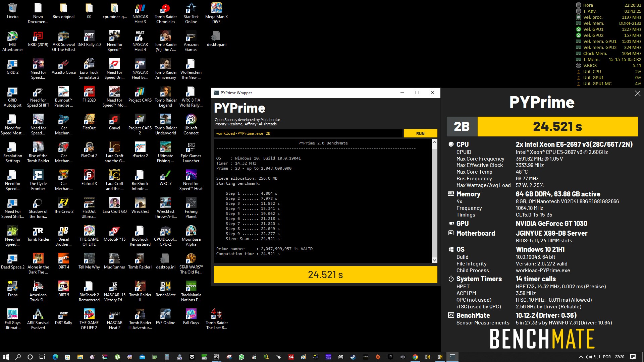Click the RUN button in PYPrime Wrapper

pyautogui.click(x=420, y=133)
